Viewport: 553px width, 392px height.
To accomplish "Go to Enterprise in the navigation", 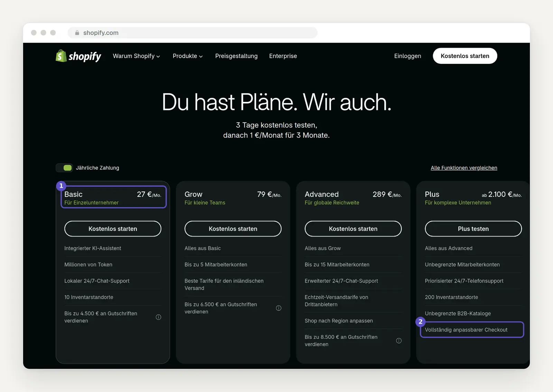I will click(283, 56).
